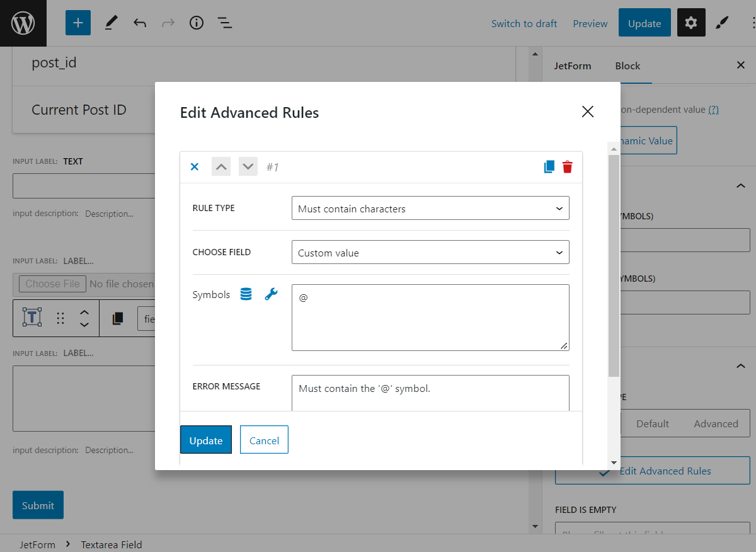Screen dimensions: 756x552
Task: Switch the post to draft
Action: coord(524,23)
